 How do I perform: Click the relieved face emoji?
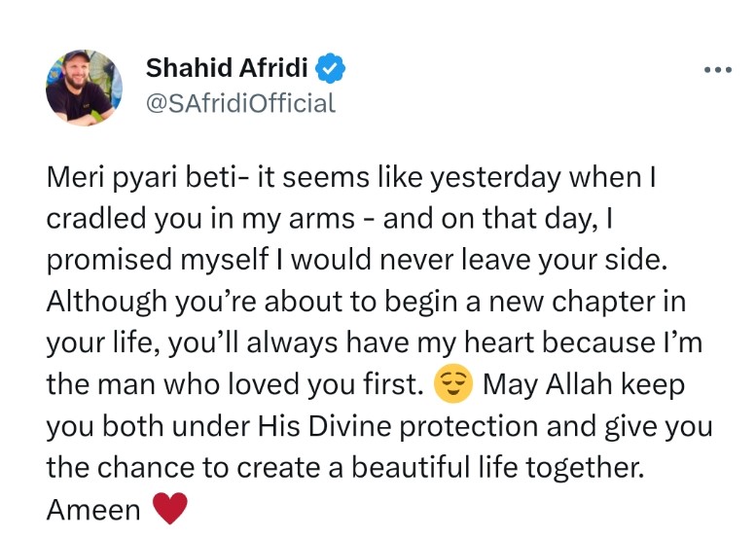pyautogui.click(x=451, y=385)
